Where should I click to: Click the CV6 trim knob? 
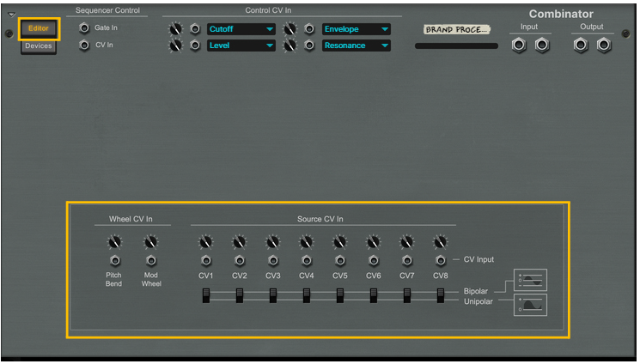(373, 242)
